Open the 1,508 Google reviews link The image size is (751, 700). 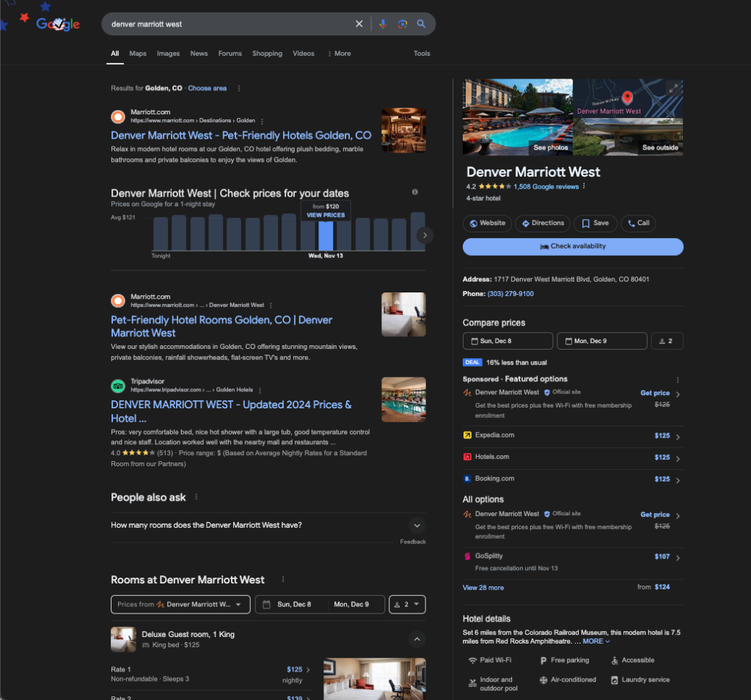(546, 187)
